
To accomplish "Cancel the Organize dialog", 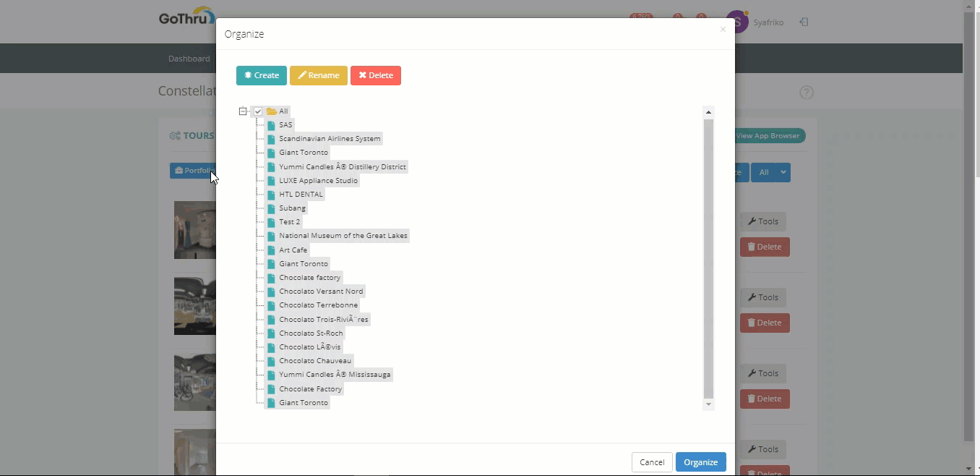I will (x=651, y=462).
